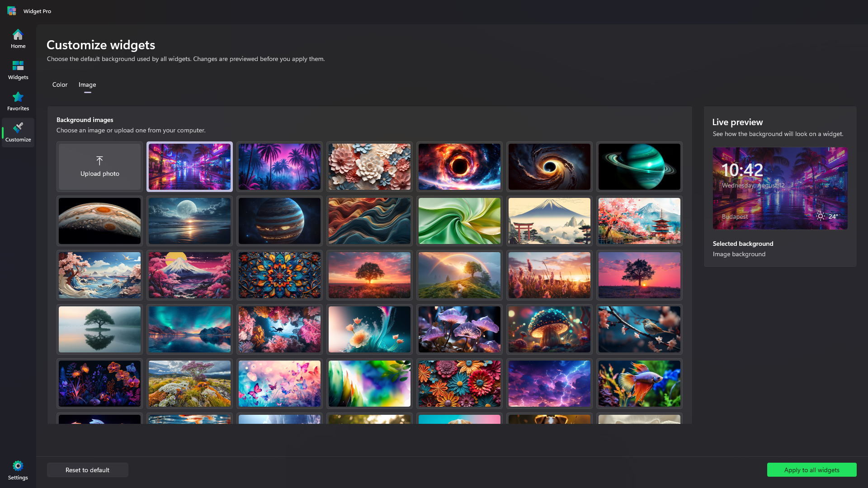Open the Home page in sidebar
The width and height of the screenshot is (868, 488).
pos(18,39)
